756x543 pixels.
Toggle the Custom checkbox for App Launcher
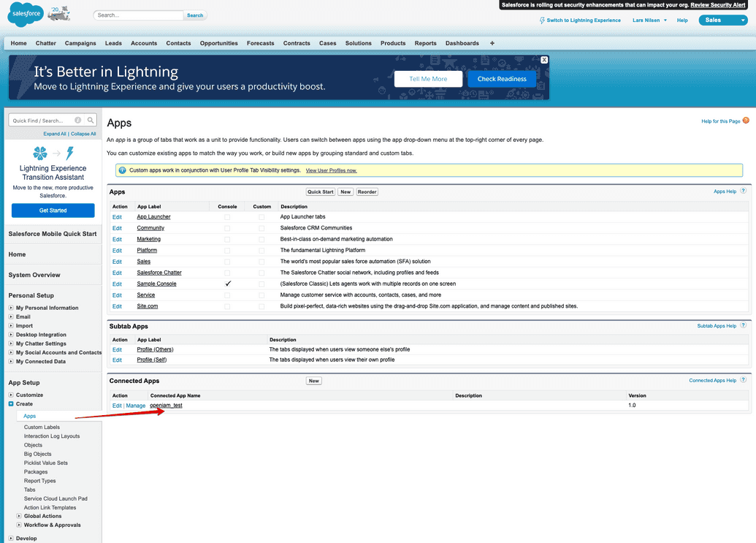pos(261,217)
